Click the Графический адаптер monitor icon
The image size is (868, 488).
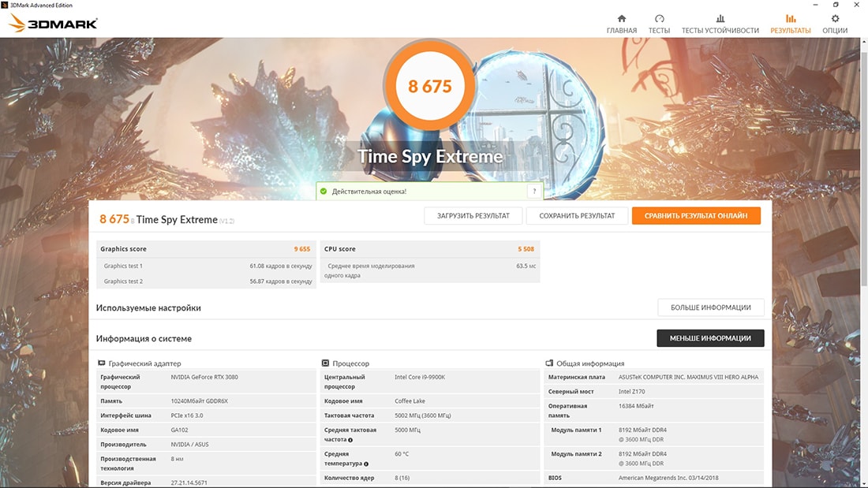[101, 363]
